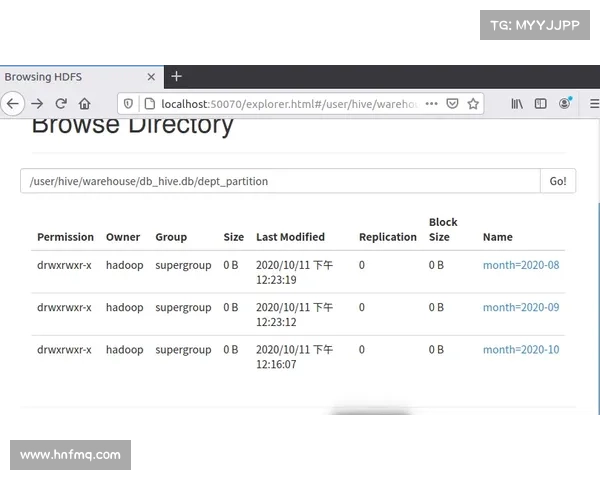Viewport: 600px width, 480px height.
Task: Click the HDFS directory path input field
Action: coord(280,181)
